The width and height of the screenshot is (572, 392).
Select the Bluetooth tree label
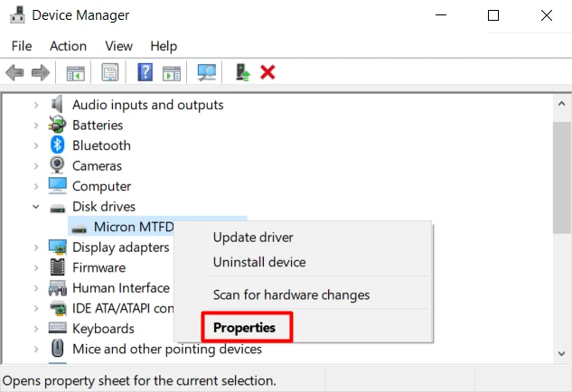click(101, 145)
